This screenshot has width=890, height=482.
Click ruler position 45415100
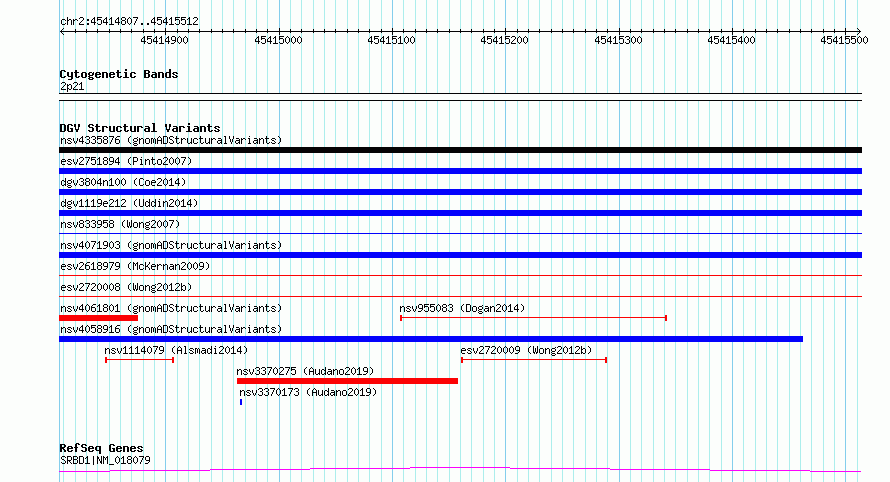pos(391,40)
